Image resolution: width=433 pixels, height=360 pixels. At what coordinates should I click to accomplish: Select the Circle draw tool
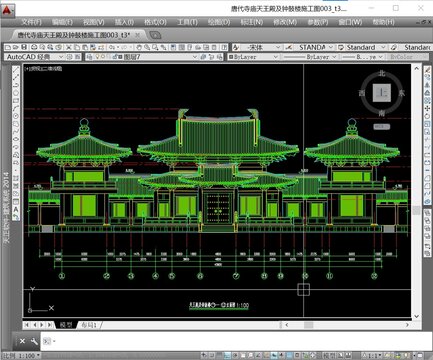[x=16, y=117]
